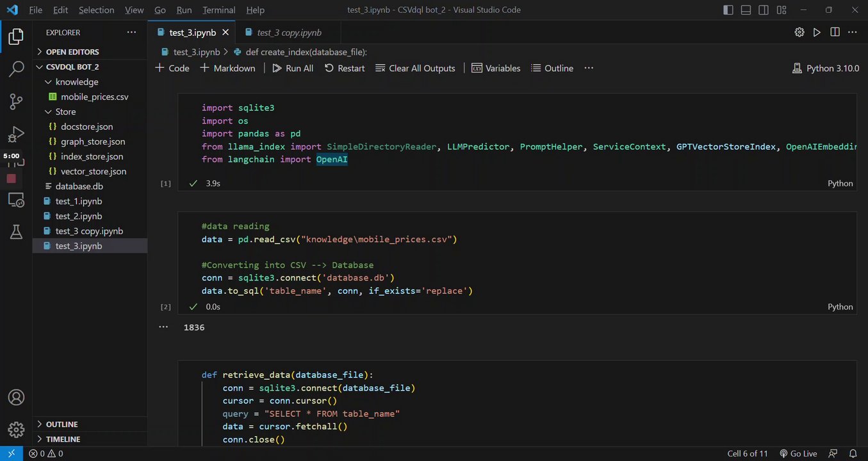Image resolution: width=868 pixels, height=461 pixels.
Task: Open Customize Layout options
Action: (781, 10)
